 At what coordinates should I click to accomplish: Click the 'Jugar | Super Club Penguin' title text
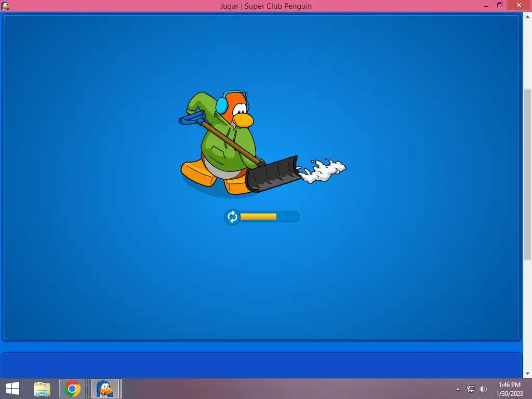tap(266, 6)
